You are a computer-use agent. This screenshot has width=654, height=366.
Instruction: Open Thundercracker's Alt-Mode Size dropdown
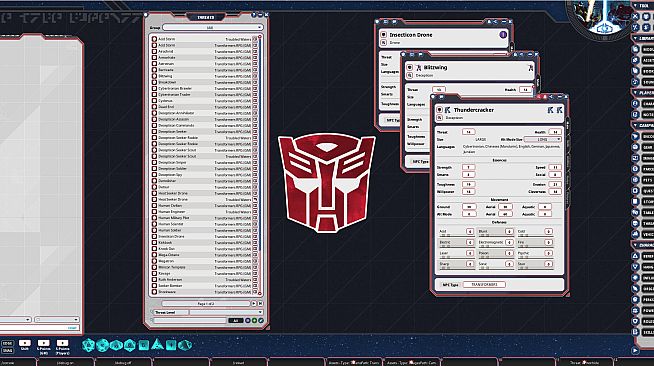click(x=543, y=139)
